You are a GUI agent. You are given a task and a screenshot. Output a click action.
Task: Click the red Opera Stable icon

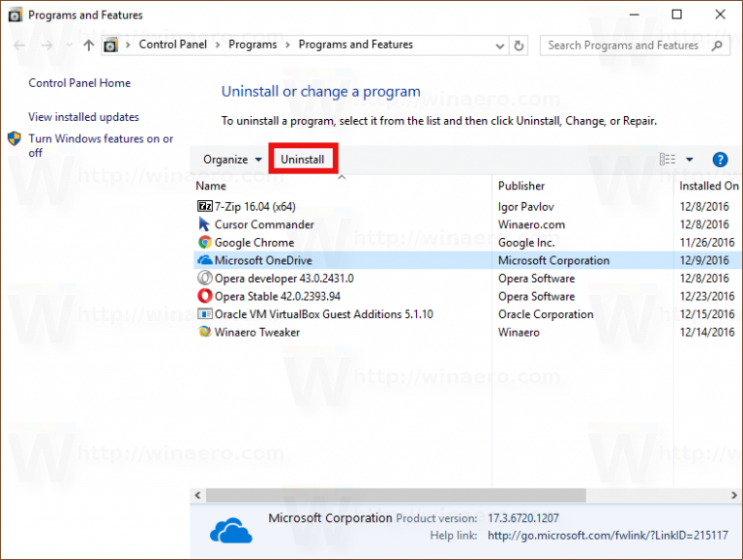[x=205, y=296]
